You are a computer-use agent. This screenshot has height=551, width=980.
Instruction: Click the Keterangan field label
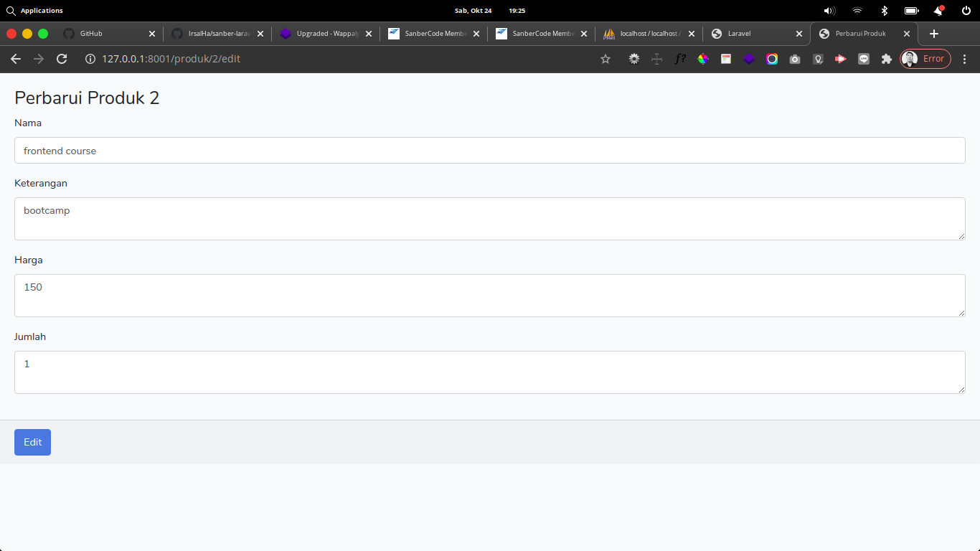(41, 183)
